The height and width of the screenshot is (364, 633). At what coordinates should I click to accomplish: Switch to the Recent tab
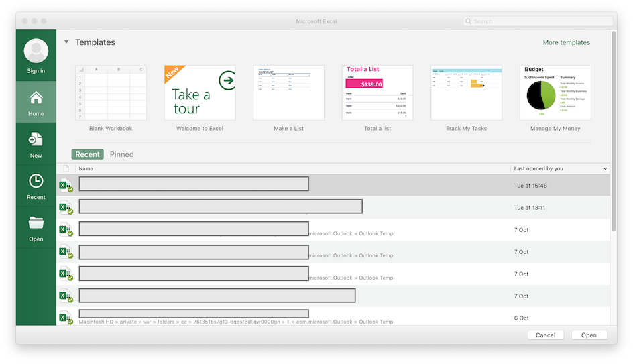pos(88,154)
